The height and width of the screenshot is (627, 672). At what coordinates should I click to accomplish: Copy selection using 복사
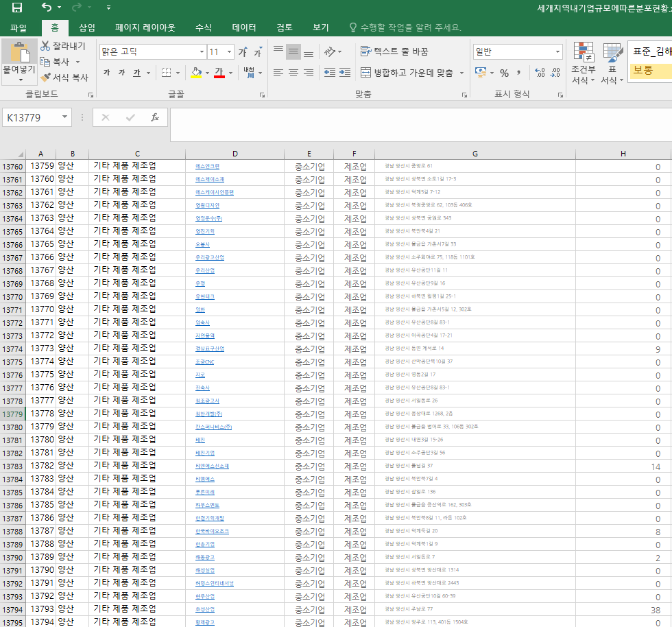click(55, 62)
